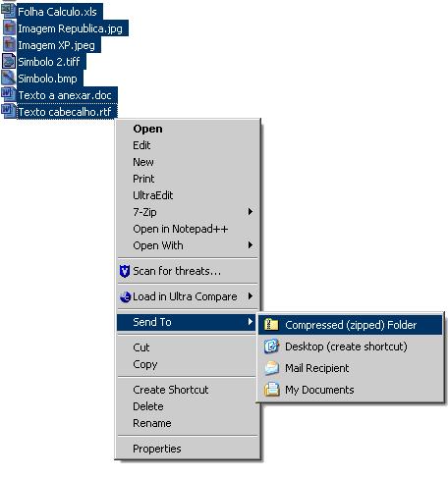The width and height of the screenshot is (448, 479).
Task: Click the Imagem Republica.jpg file icon
Action: tap(9, 27)
